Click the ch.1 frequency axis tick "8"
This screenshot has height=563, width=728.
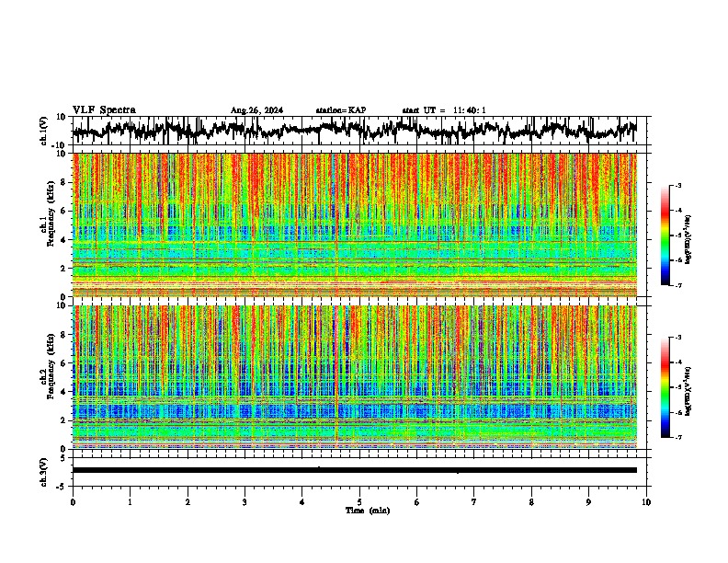point(64,182)
